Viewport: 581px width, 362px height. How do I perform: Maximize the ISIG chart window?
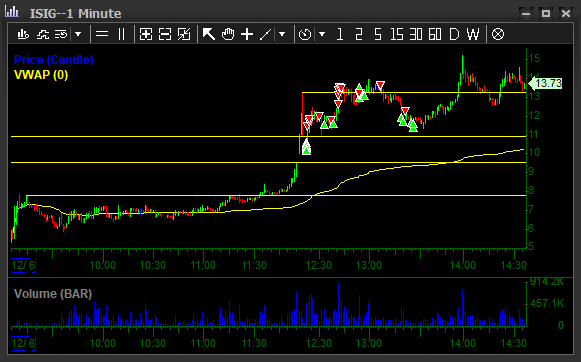coord(546,14)
